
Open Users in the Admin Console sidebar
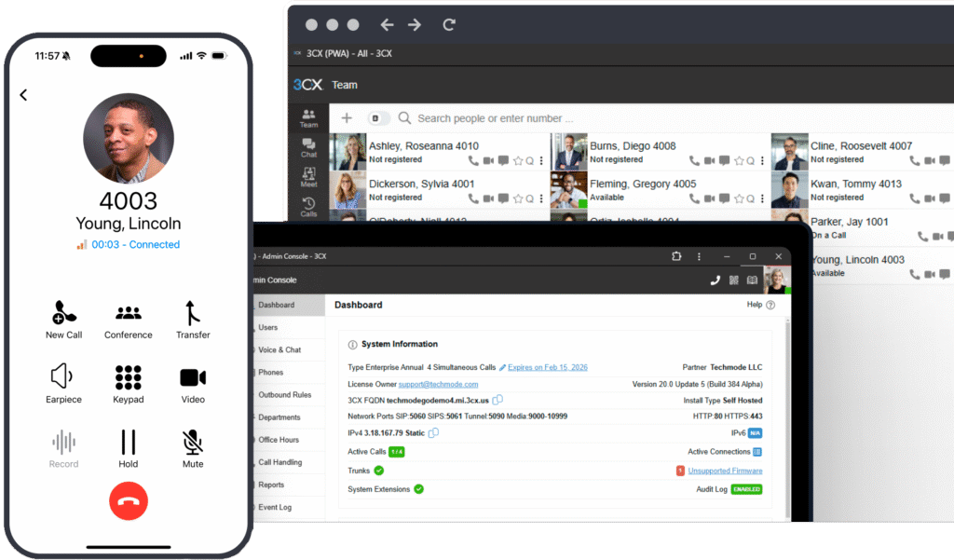(x=268, y=328)
